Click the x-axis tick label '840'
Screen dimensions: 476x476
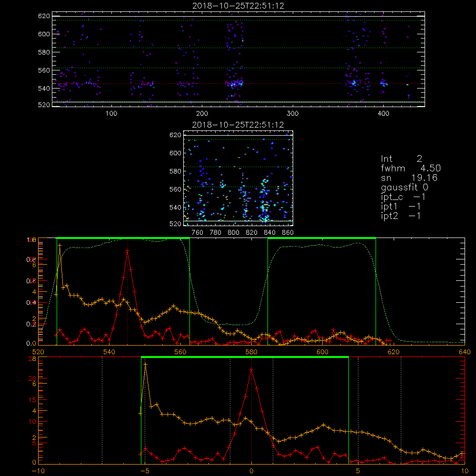click(269, 233)
